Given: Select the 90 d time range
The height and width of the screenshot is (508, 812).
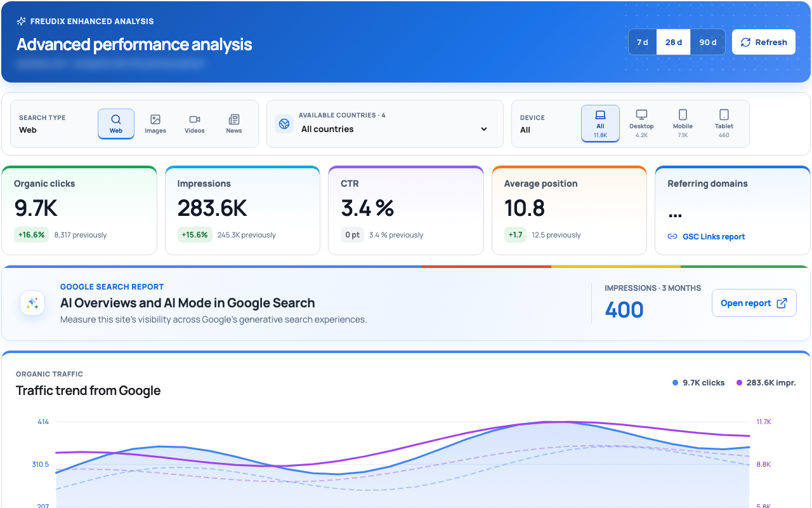Looking at the screenshot, I should (x=708, y=43).
